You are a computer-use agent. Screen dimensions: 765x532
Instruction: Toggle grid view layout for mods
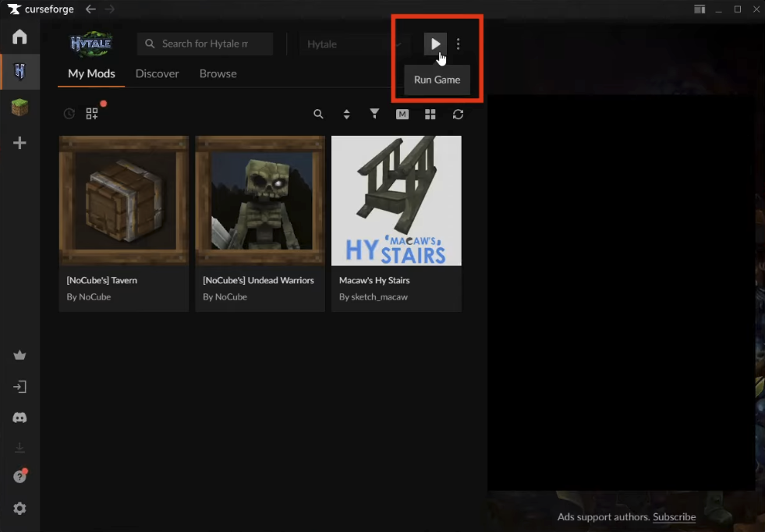pyautogui.click(x=430, y=115)
